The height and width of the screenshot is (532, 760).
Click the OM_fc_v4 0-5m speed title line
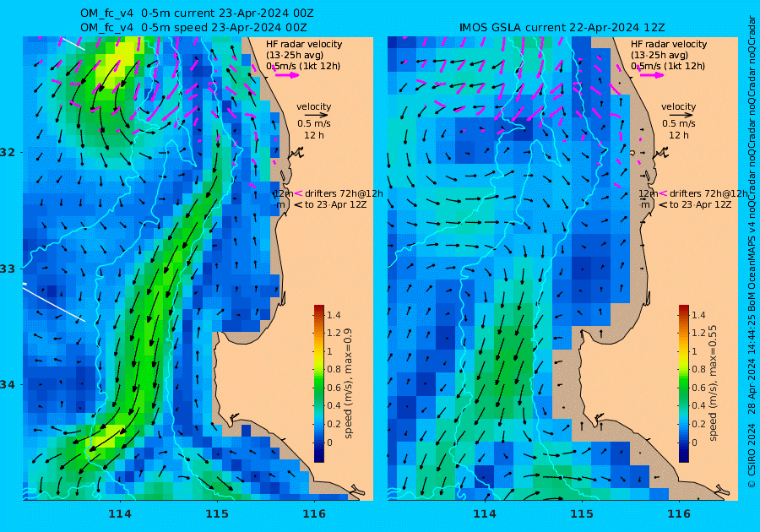(193, 28)
